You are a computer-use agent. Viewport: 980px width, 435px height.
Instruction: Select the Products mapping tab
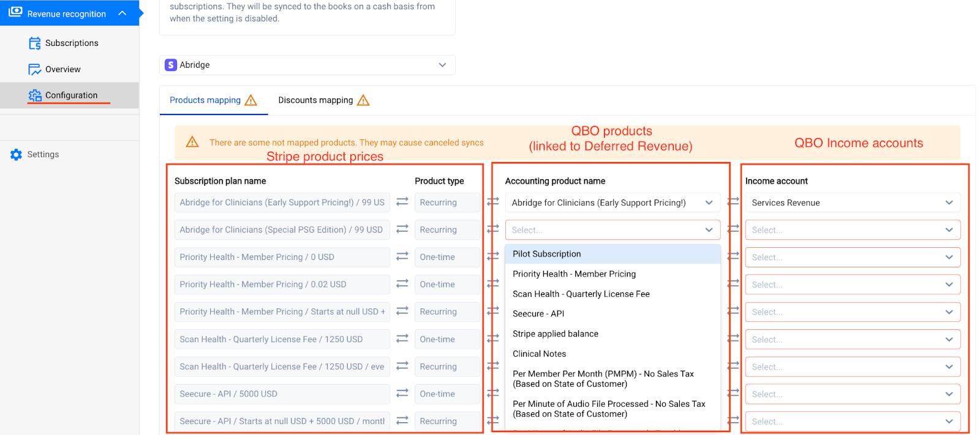point(205,100)
